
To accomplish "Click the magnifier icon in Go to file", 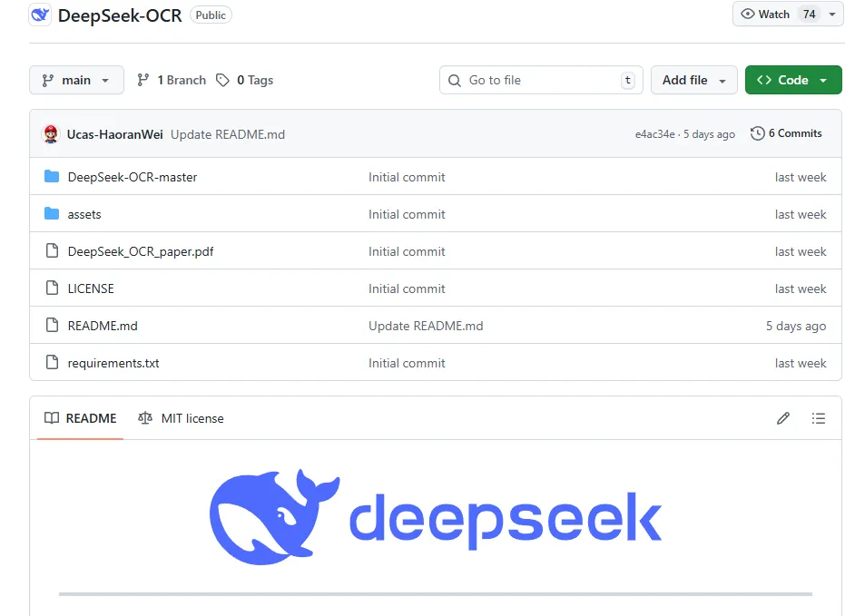I will 455,80.
